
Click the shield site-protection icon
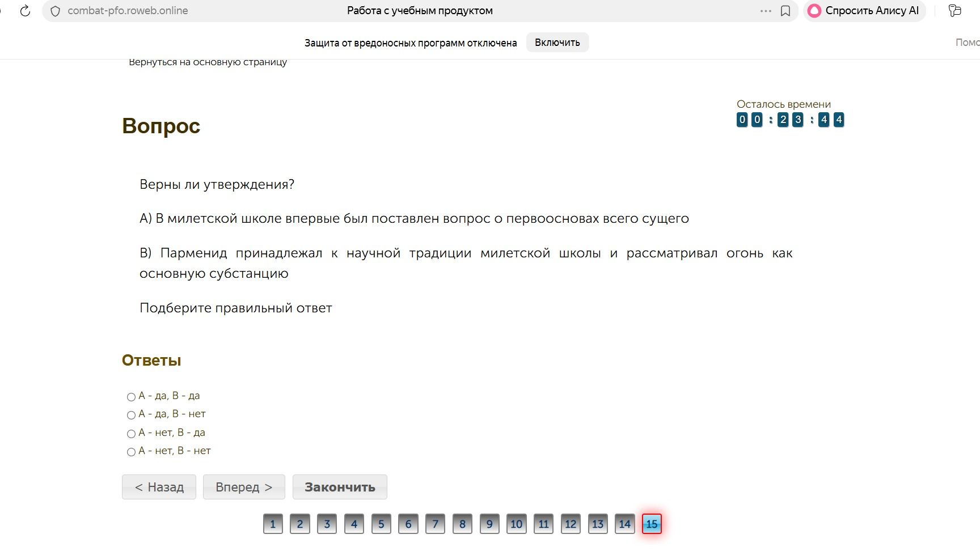(x=55, y=11)
